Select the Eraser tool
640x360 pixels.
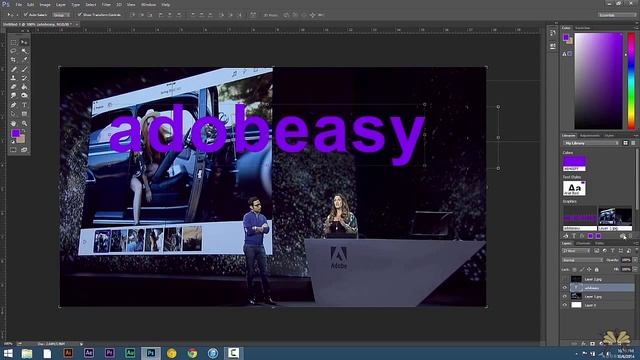point(13,87)
